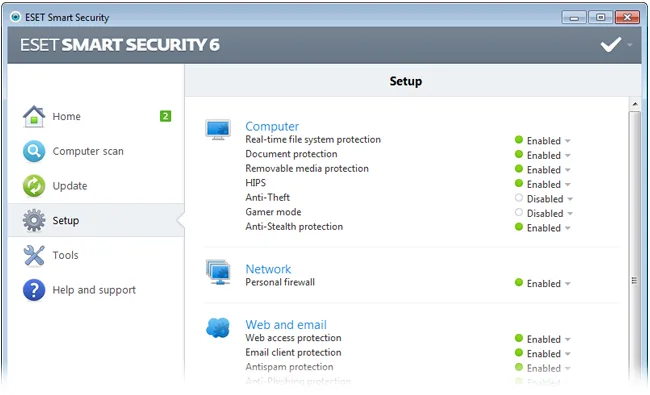Toggle the HIPS Enabled green indicator

[x=519, y=183]
